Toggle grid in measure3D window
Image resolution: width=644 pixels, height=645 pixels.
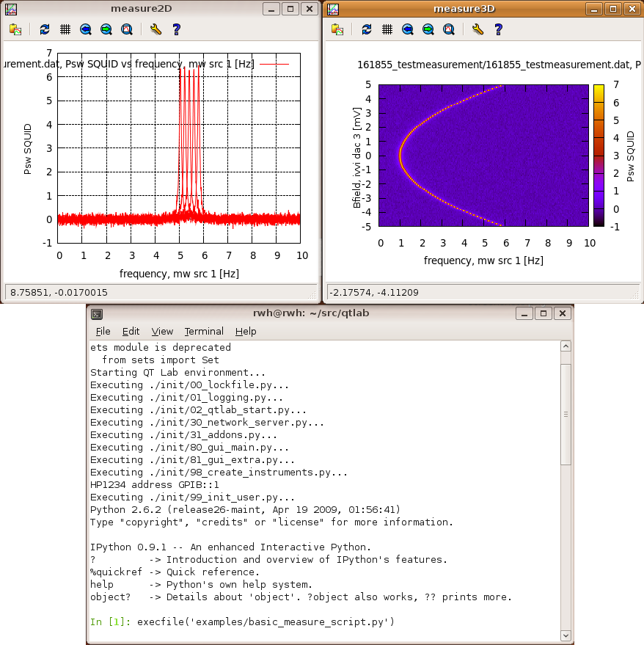pos(387,29)
